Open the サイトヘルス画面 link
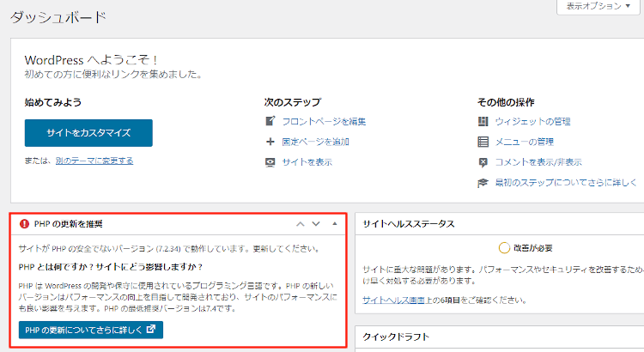Image resolution: width=644 pixels, height=352 pixels. point(393,300)
